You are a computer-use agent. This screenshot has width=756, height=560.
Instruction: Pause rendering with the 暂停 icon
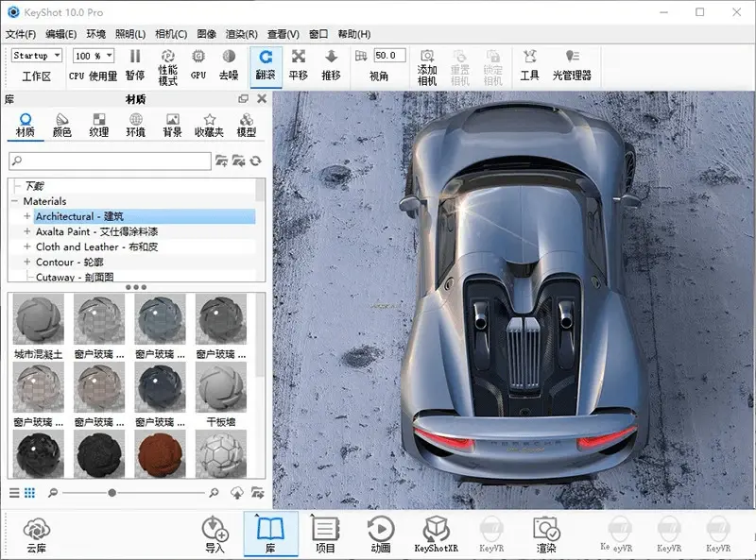tap(135, 65)
